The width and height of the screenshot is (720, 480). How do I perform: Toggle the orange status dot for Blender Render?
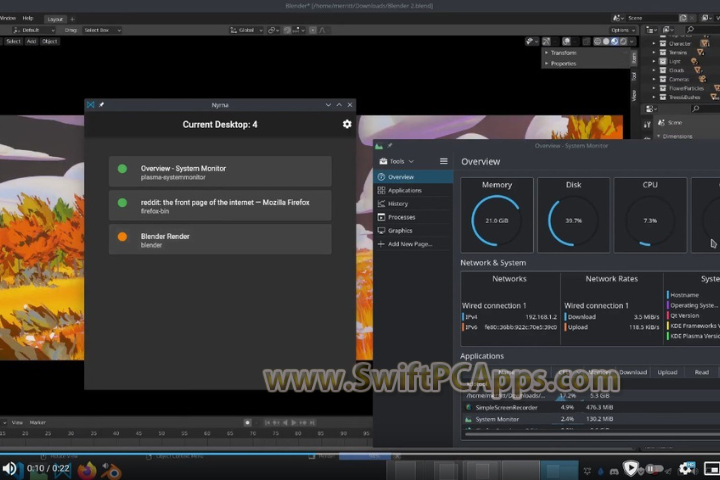click(x=122, y=237)
